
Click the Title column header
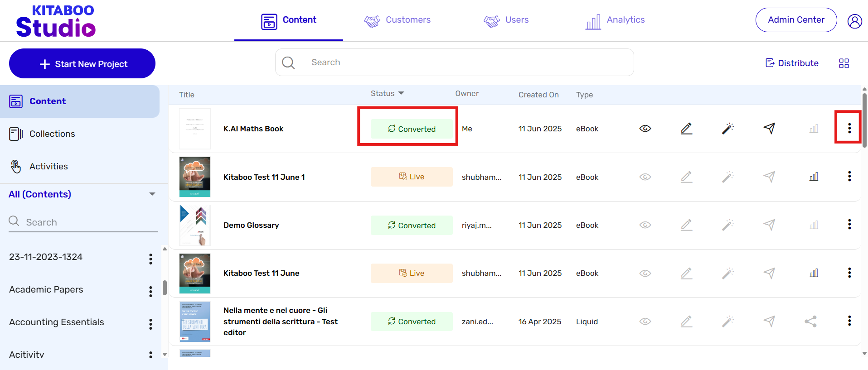point(187,95)
